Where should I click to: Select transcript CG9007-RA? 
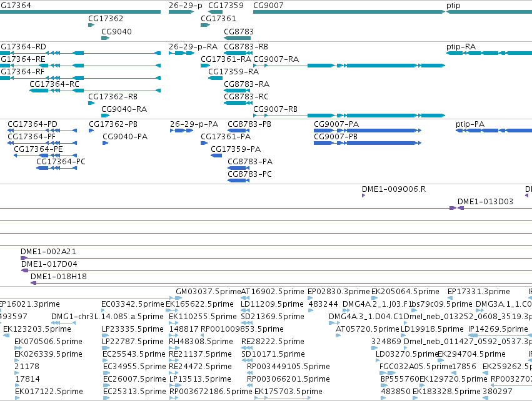pyautogui.click(x=349, y=66)
